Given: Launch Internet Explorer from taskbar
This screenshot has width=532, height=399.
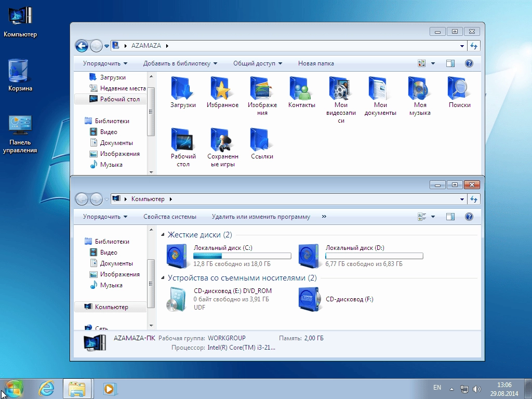Looking at the screenshot, I should tap(46, 388).
